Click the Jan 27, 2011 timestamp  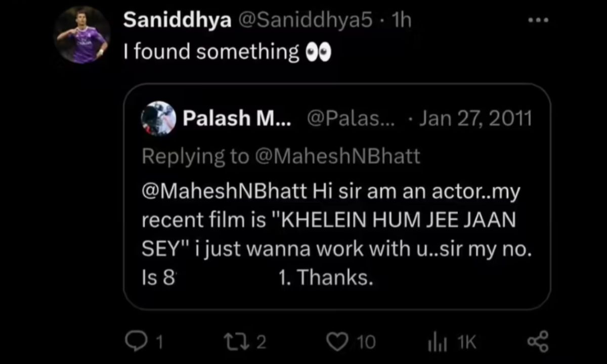pyautogui.click(x=474, y=118)
